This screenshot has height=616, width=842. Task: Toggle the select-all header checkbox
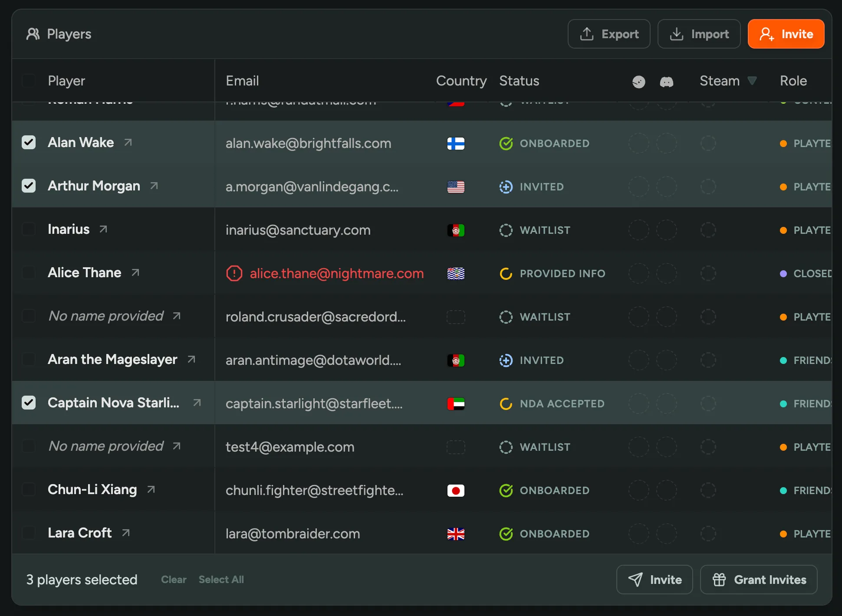(x=29, y=81)
